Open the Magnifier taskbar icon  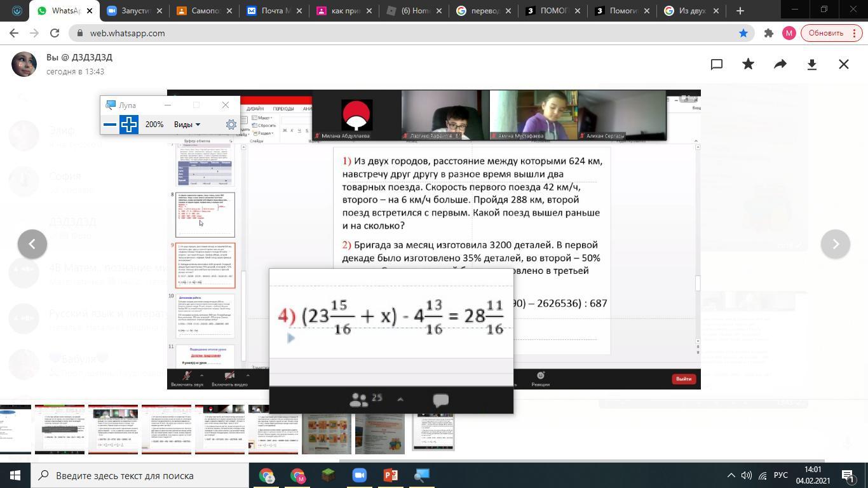[421, 475]
